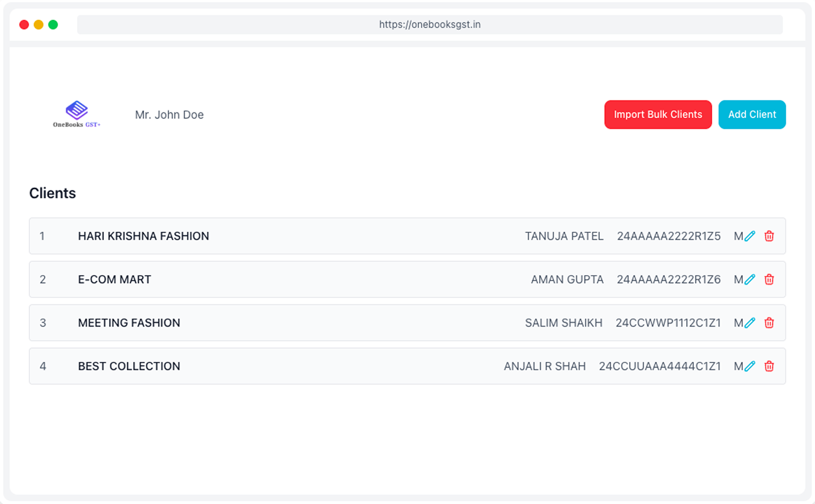Open MEETING FASHION client name
Screen dimensions: 815x504
point(129,323)
